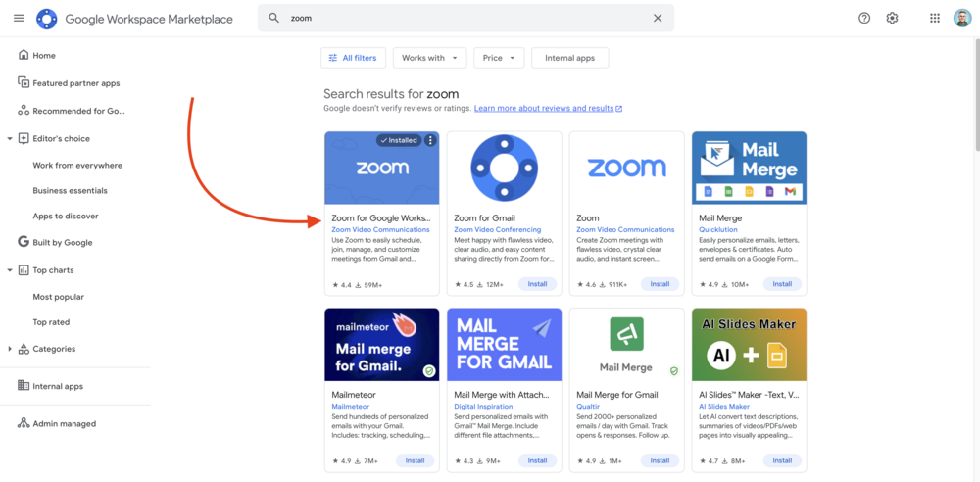Open Learn more about reviews link

pyautogui.click(x=548, y=108)
